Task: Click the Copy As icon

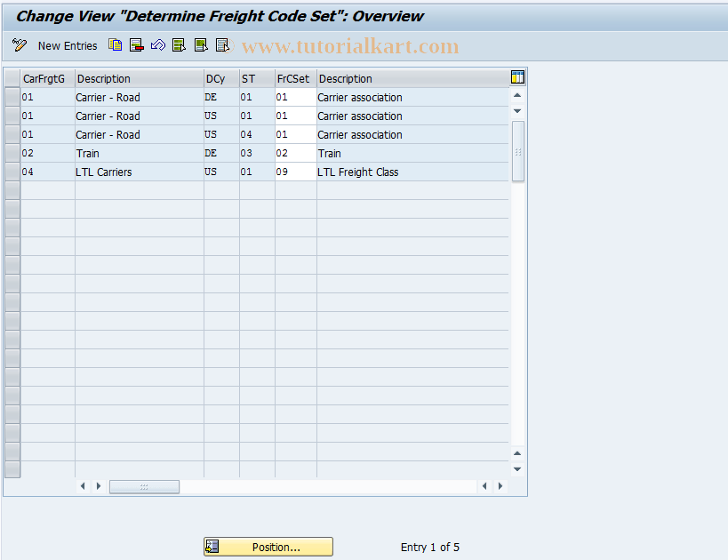Action: pos(115,45)
